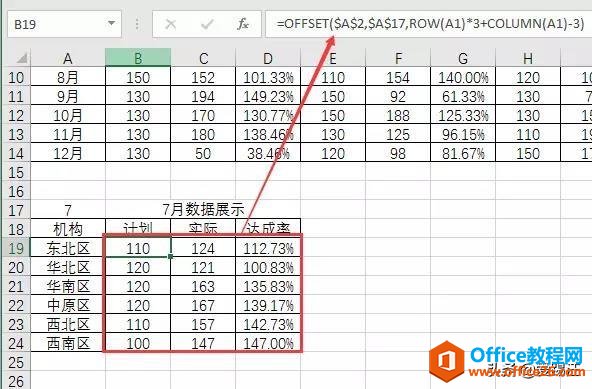Select row 19 header
This screenshot has height=389, width=592.
point(16,248)
